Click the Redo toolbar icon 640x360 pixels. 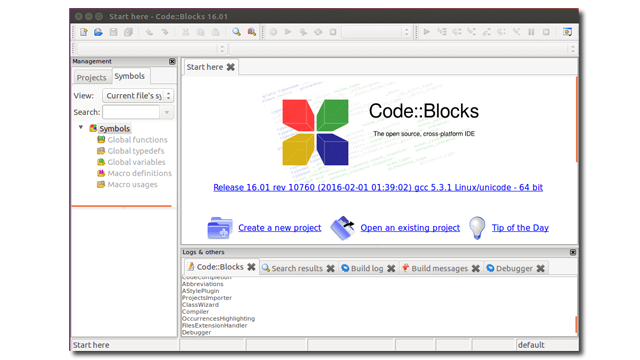[164, 32]
